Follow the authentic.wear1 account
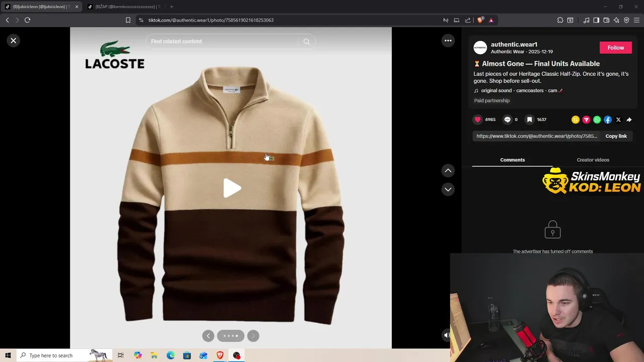Image resolution: width=644 pixels, height=362 pixels. [616, 48]
